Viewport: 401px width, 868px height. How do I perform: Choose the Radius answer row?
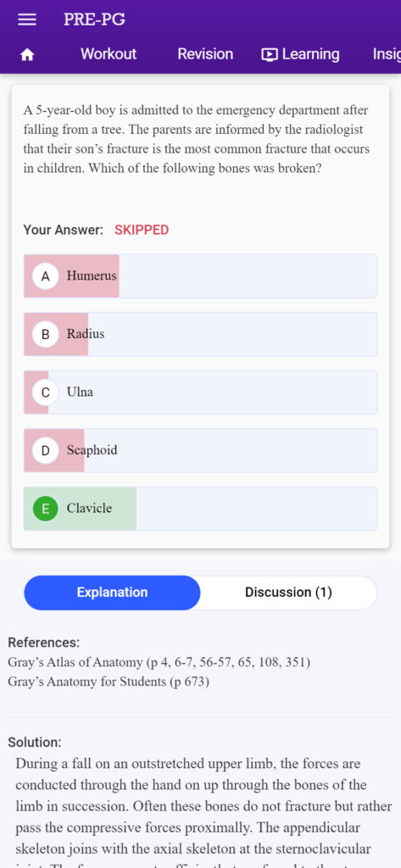[x=200, y=334]
